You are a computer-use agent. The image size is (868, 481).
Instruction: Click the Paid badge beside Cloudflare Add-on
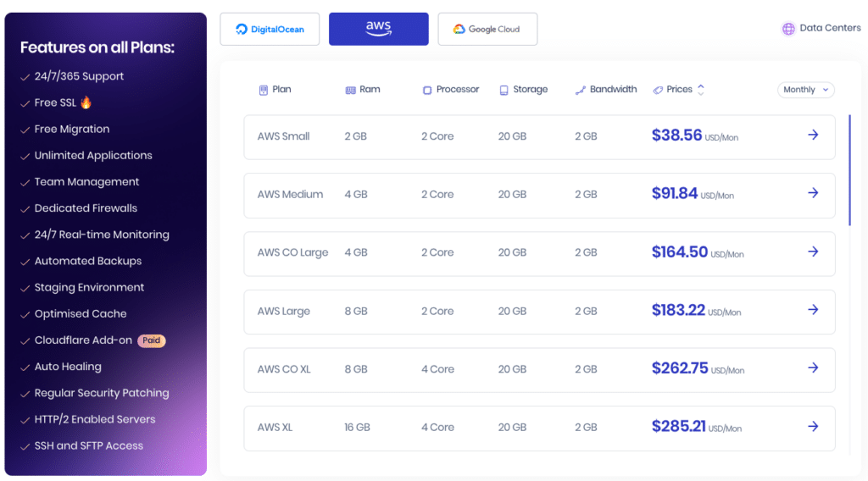151,340
